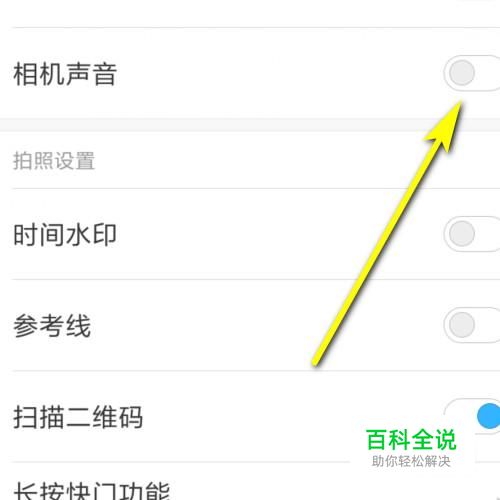Click the divider line above 相机声音 row

coord(256,28)
